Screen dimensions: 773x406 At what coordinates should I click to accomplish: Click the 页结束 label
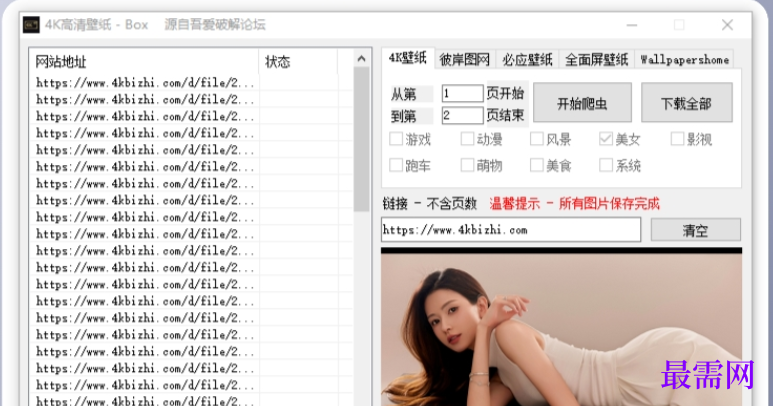pos(505,115)
